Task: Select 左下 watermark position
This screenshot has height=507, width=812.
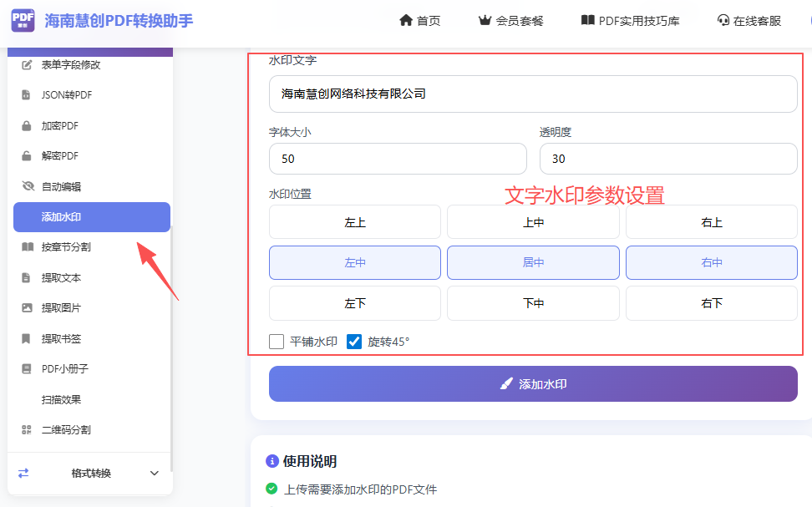Action: pos(355,303)
